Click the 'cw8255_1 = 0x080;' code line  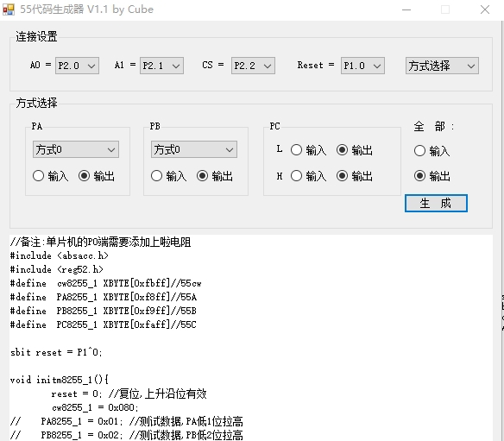[x=95, y=407]
